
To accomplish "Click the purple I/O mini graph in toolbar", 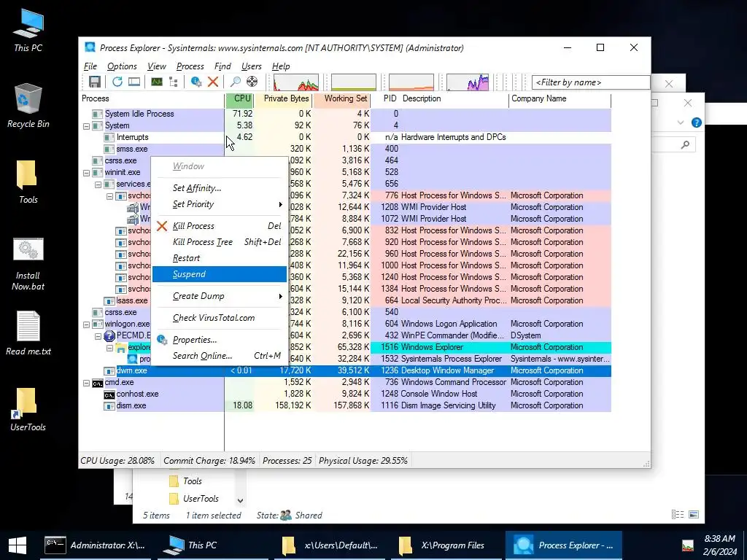I will pos(468,82).
